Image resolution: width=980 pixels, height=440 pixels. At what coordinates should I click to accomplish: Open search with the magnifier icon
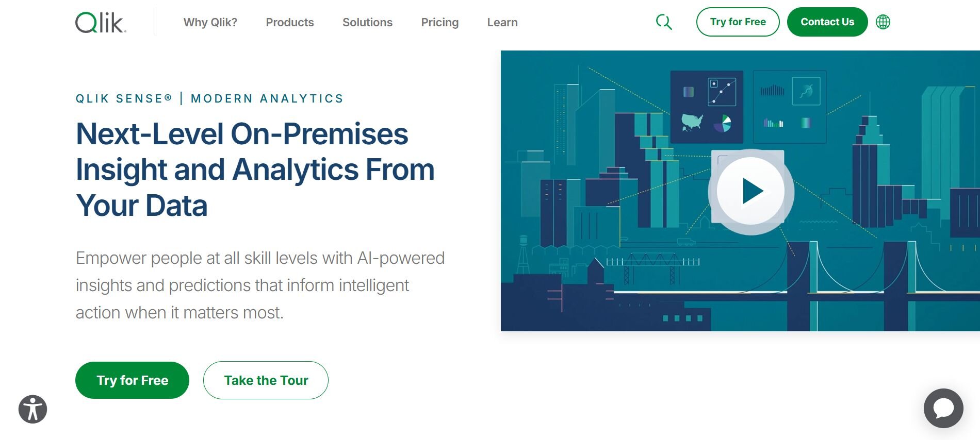tap(663, 22)
